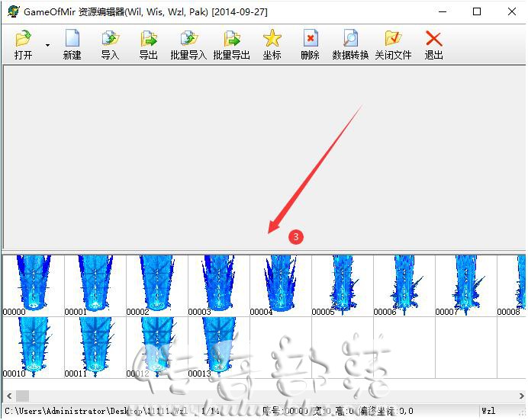Create a new file with 新建
The width and height of the screenshot is (528, 420).
(72, 45)
